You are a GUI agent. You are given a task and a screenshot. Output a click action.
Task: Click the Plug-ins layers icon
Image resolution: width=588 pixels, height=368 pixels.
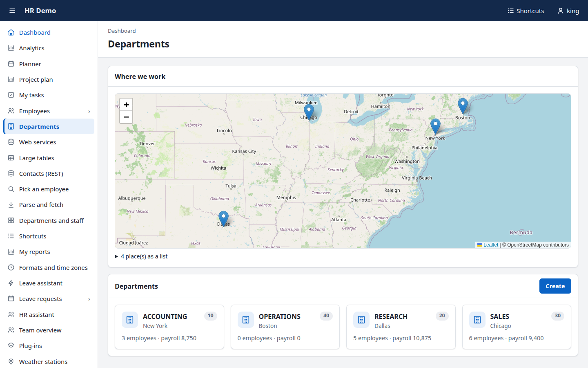(x=11, y=346)
